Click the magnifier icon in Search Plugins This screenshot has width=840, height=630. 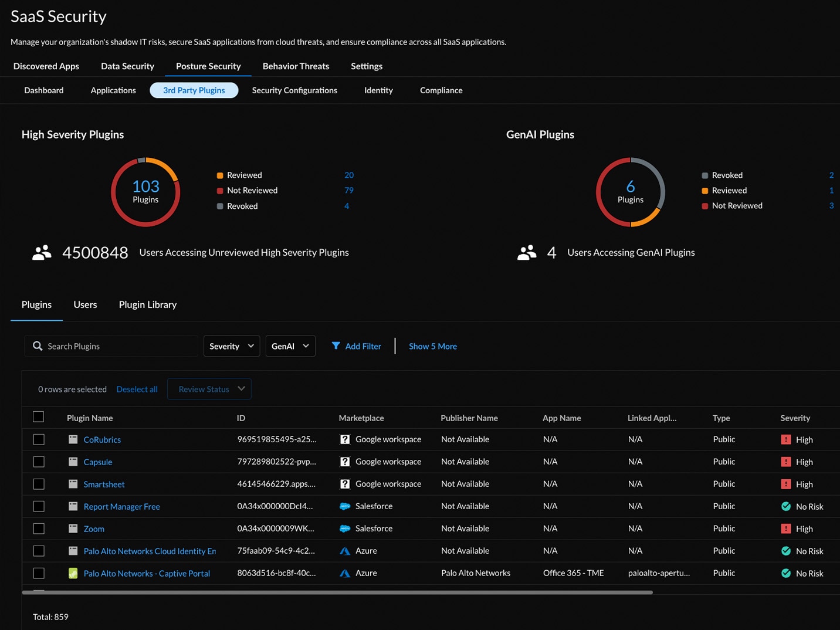tap(38, 346)
